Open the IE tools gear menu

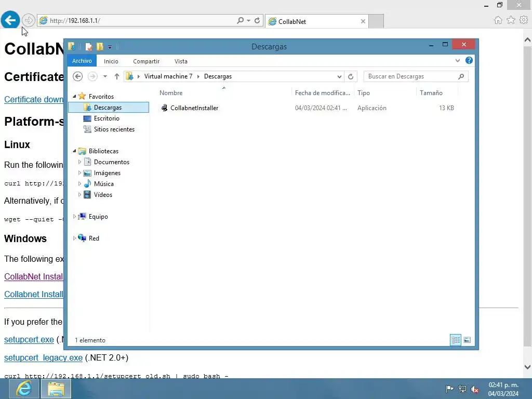click(x=524, y=20)
